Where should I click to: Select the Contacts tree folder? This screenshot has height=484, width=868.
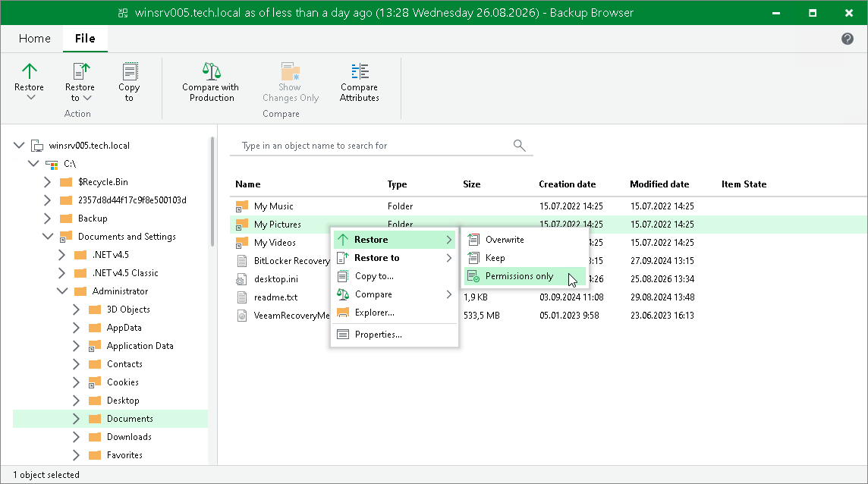(124, 364)
